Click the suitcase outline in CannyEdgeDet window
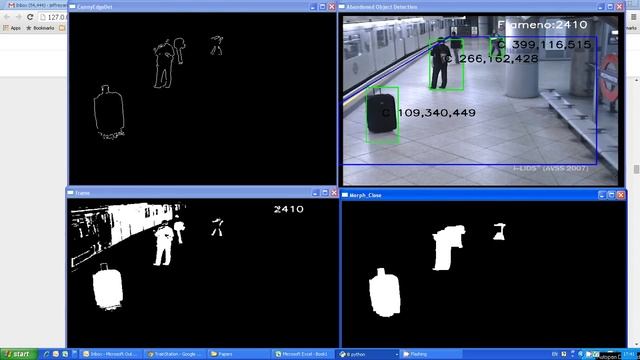The height and width of the screenshot is (360, 640). click(109, 112)
